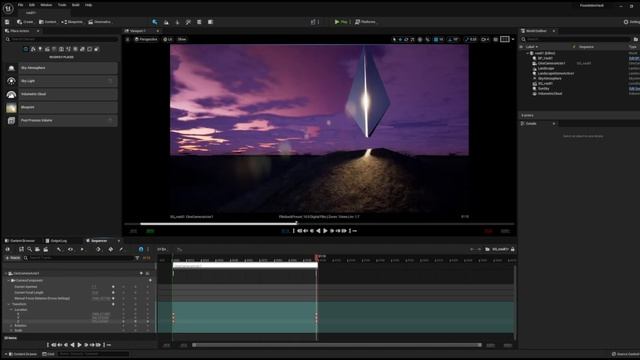Switch to the Details tab
The height and width of the screenshot is (360, 640).
[531, 124]
